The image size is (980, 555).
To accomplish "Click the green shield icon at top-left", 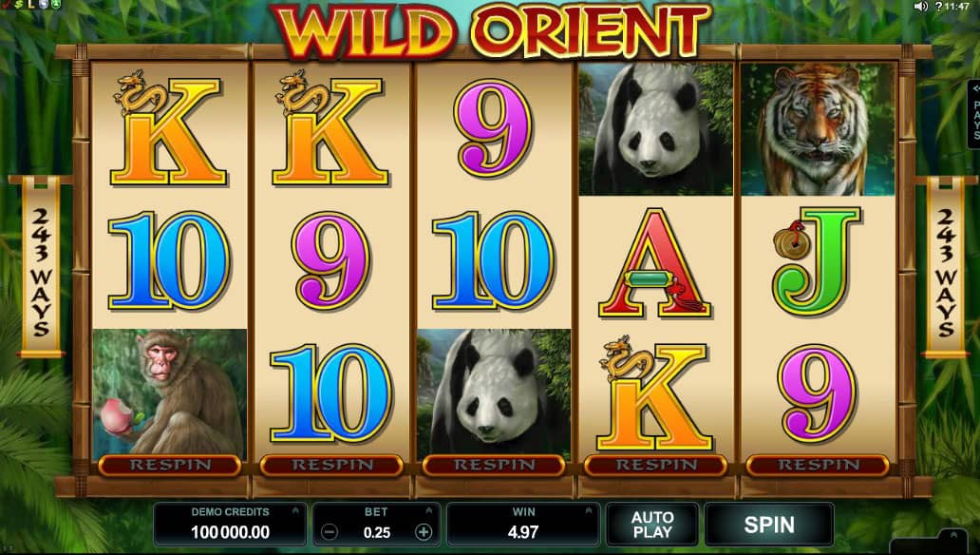I will pos(56,5).
